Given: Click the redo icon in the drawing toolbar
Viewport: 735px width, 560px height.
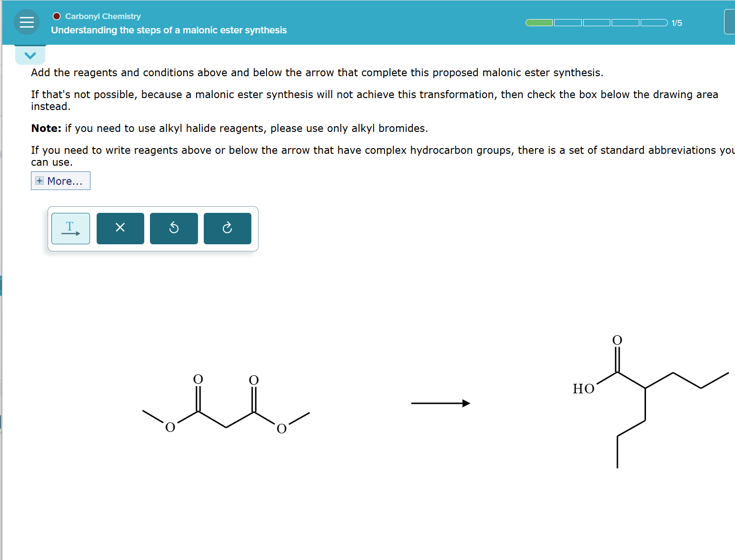Looking at the screenshot, I should coord(227,229).
